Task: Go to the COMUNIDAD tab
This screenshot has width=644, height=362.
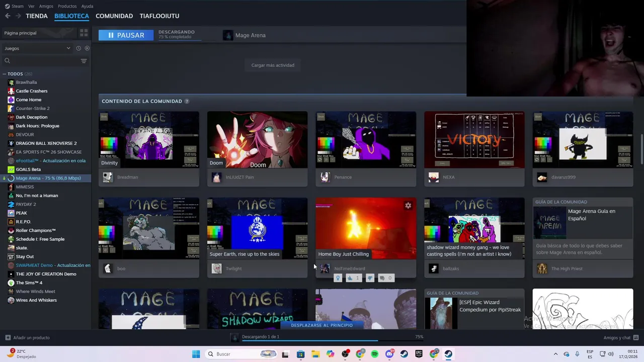Action: pyautogui.click(x=114, y=16)
